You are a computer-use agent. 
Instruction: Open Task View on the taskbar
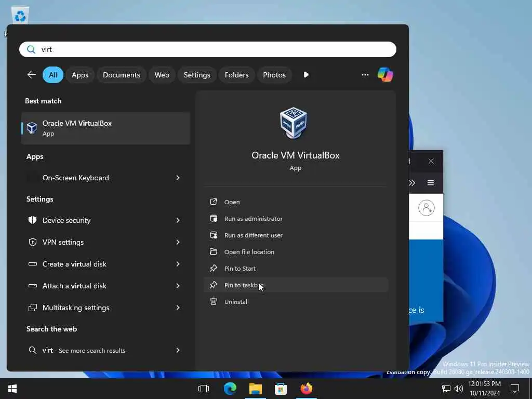(x=204, y=389)
